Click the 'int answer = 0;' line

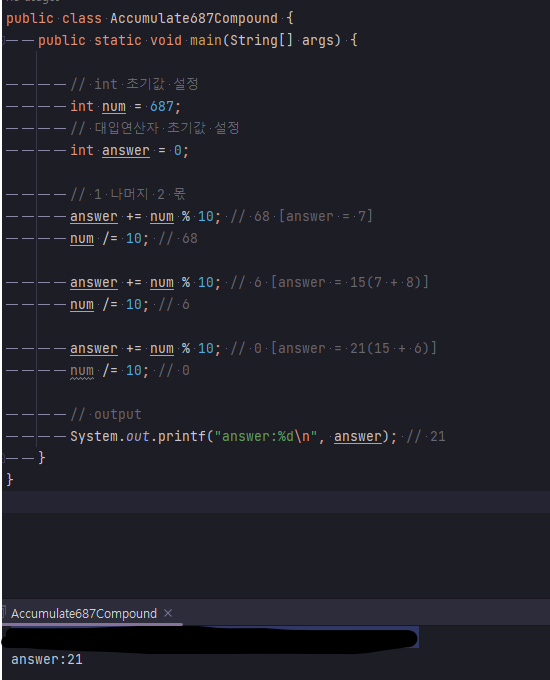pyautogui.click(x=129, y=150)
